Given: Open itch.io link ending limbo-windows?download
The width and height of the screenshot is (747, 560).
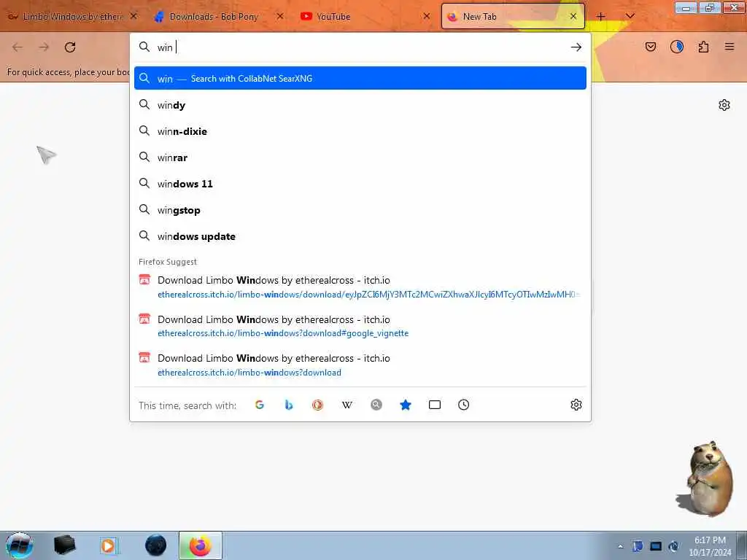Looking at the screenshot, I should coord(360,365).
